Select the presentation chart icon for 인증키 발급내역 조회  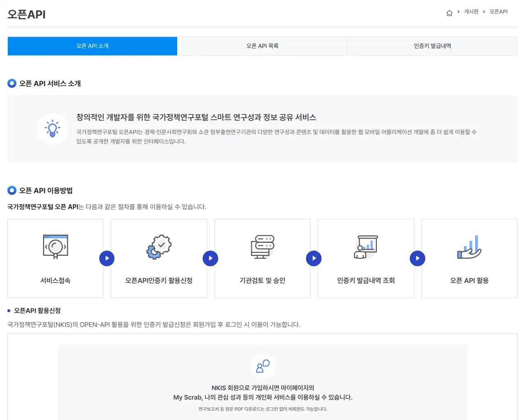click(x=365, y=247)
